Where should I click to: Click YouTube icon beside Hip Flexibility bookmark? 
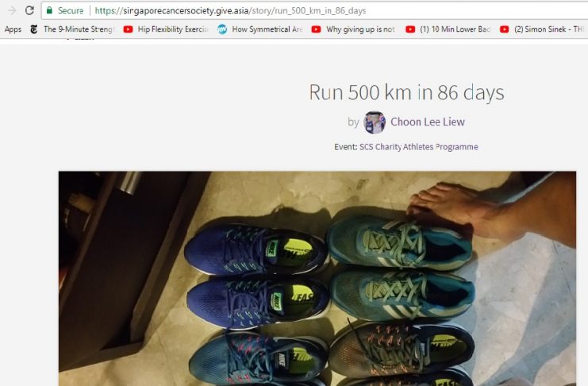click(128, 29)
